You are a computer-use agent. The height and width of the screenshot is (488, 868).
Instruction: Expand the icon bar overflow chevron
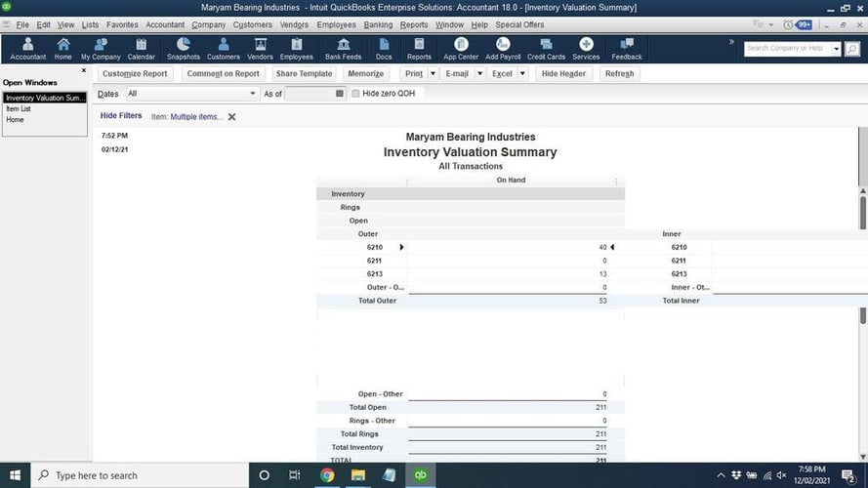[731, 42]
